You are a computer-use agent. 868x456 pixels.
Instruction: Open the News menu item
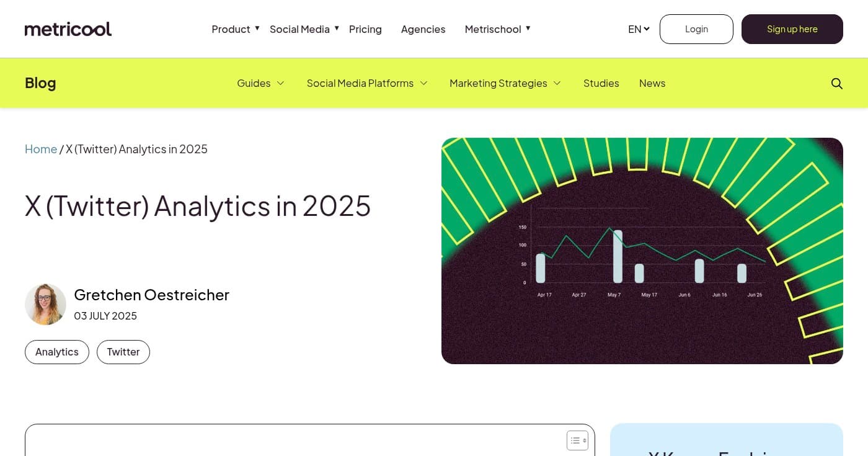pyautogui.click(x=652, y=83)
